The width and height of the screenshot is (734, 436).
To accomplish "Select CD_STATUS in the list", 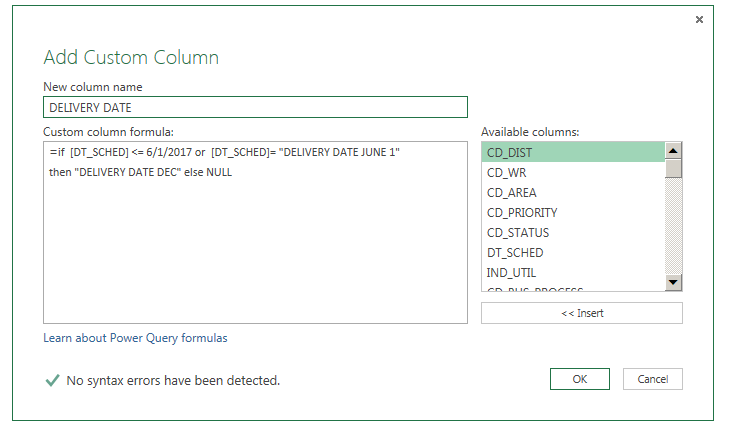I will pyautogui.click(x=573, y=233).
